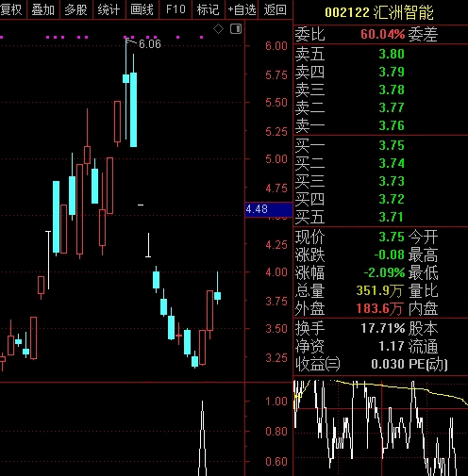Activate the 画线 drawing tool
The height and width of the screenshot is (476, 468).
point(142,9)
